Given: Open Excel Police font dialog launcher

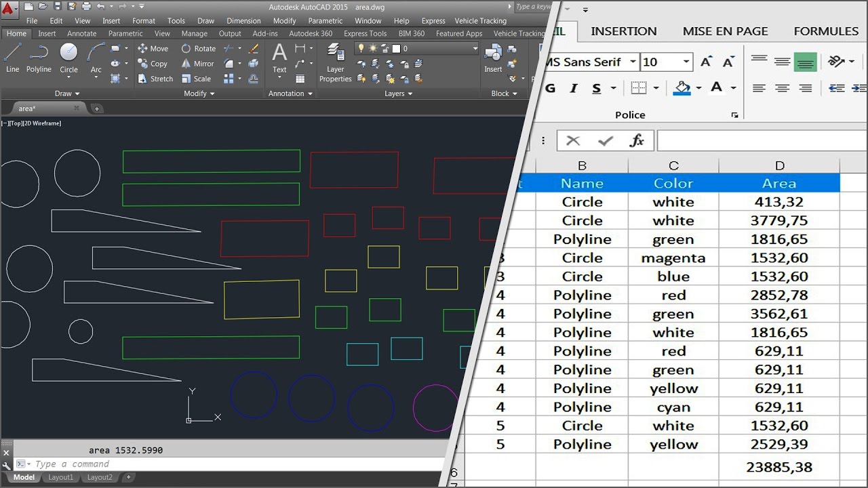Looking at the screenshot, I should 734,116.
